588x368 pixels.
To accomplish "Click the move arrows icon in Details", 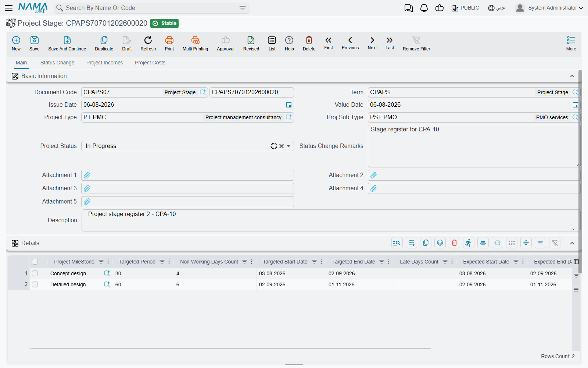I will 526,243.
